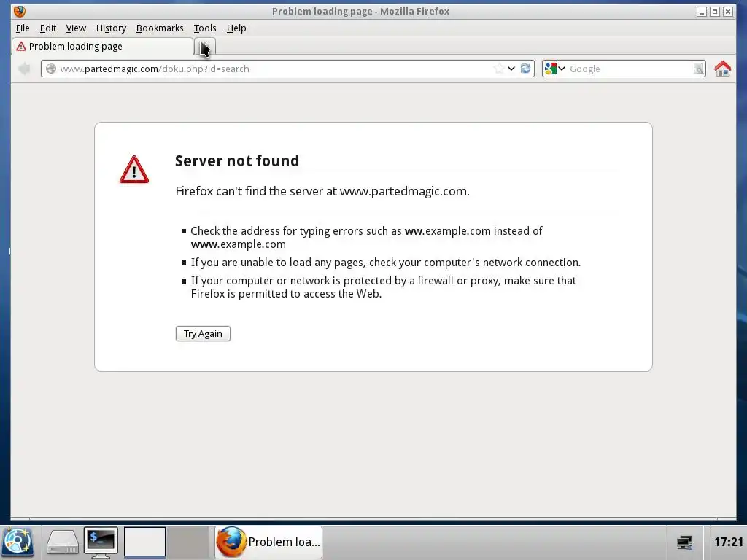Click the network connection hint bullet text
Image resolution: width=747 pixels, height=560 pixels.
386,262
